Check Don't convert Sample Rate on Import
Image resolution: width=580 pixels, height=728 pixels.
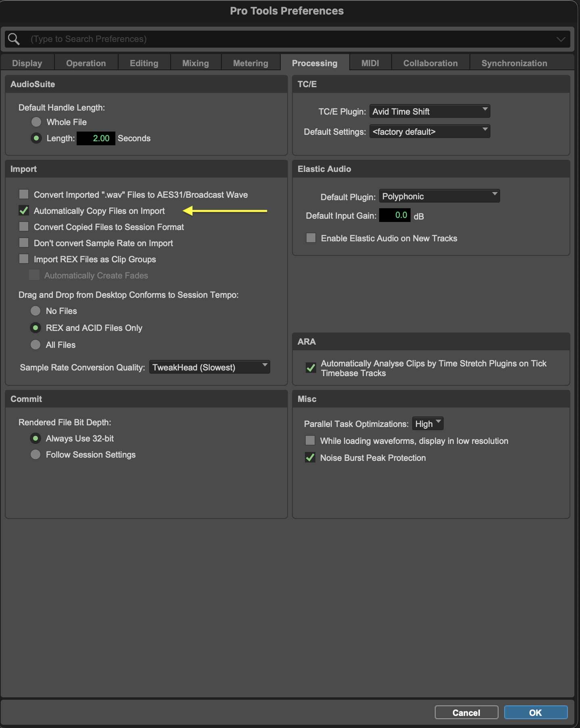(24, 243)
